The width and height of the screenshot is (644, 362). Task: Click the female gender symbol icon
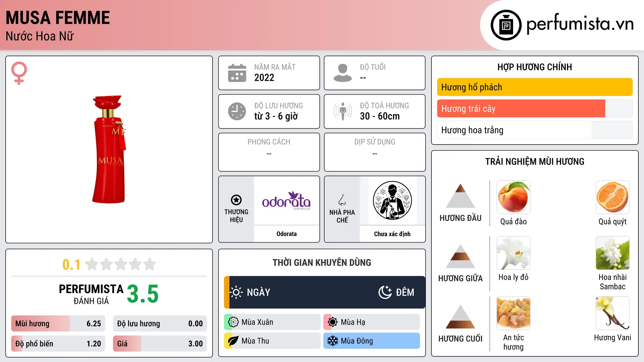pyautogui.click(x=19, y=73)
